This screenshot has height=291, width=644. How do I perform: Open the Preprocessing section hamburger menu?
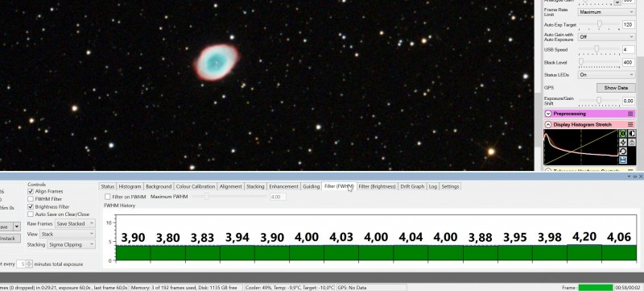coord(630,114)
